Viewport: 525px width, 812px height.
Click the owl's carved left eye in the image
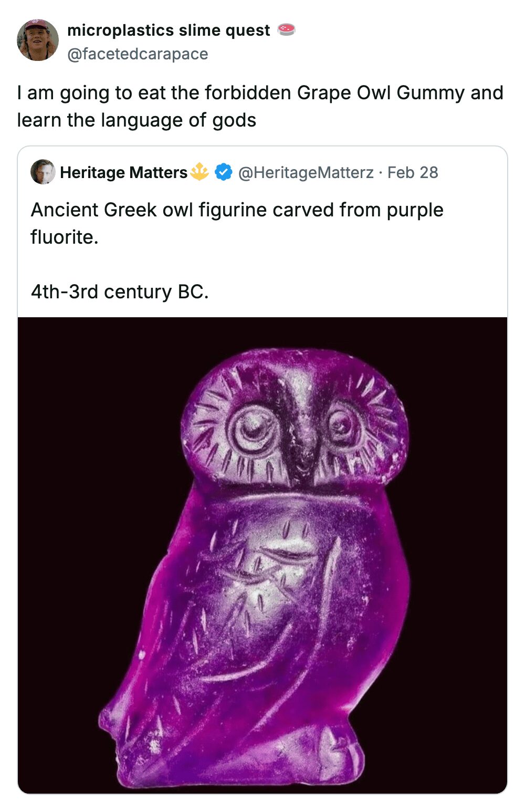252,431
